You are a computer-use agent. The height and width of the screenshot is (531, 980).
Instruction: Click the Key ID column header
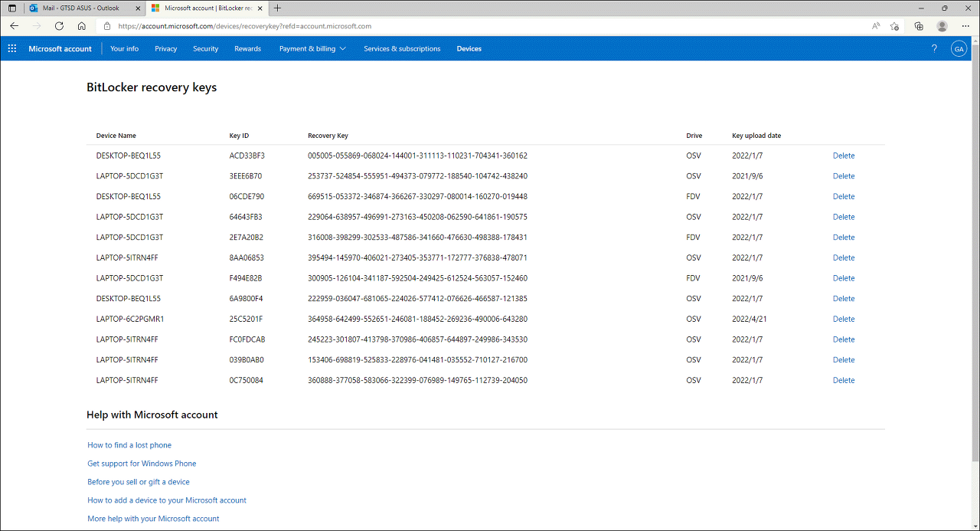(239, 136)
